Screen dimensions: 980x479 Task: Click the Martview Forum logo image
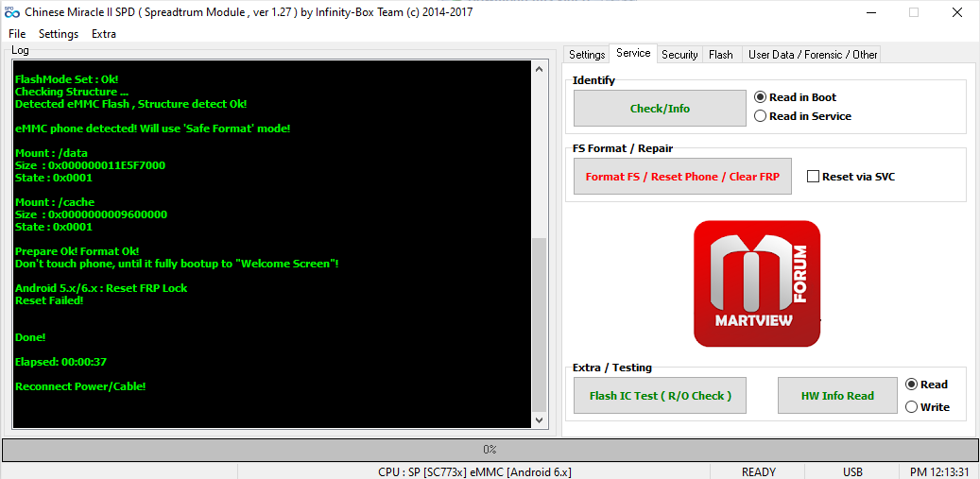click(757, 283)
